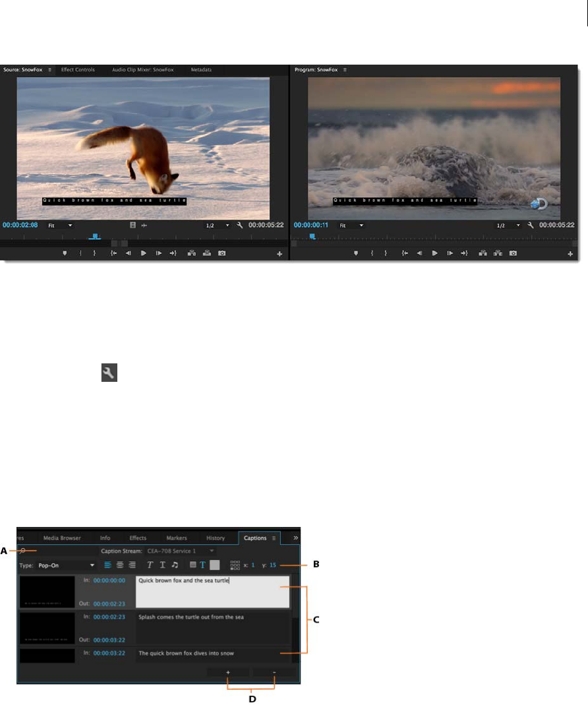Add a marker in the Program monitor

coord(356,253)
